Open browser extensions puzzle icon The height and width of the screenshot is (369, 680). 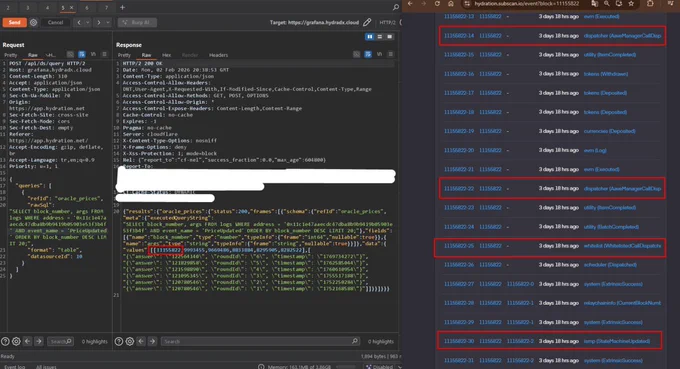[650, 3]
